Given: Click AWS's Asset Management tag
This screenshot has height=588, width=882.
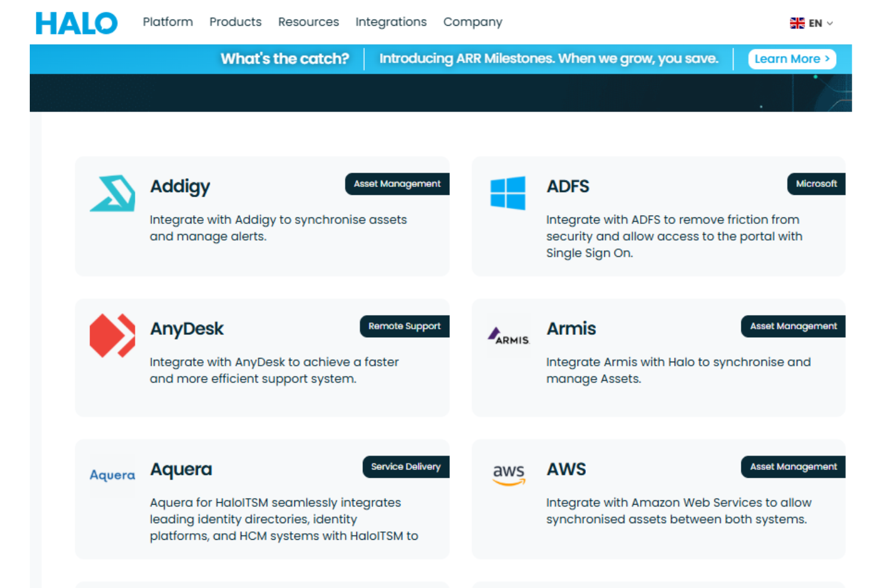Looking at the screenshot, I should pos(793,467).
